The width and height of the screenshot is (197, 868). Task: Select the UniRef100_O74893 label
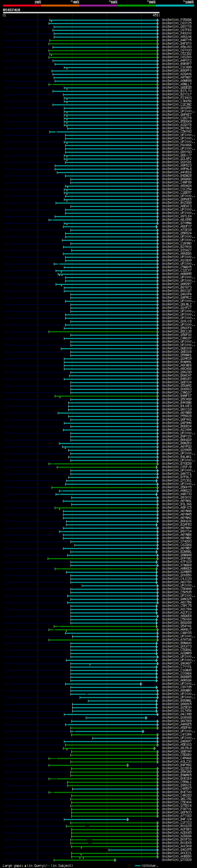click(177, 542)
